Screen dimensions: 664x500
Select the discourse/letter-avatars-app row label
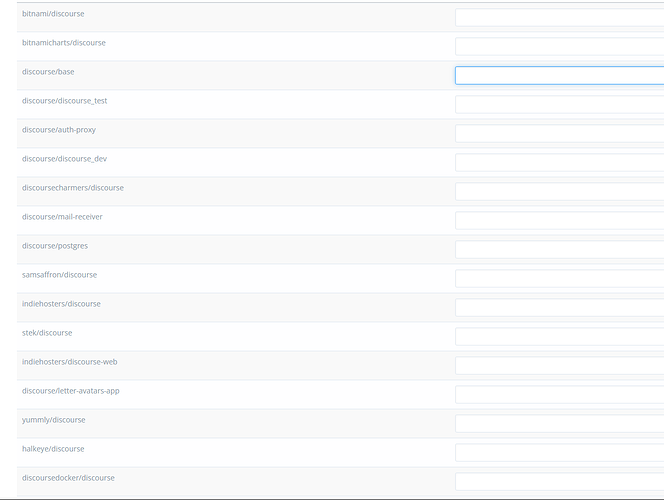[71, 391]
